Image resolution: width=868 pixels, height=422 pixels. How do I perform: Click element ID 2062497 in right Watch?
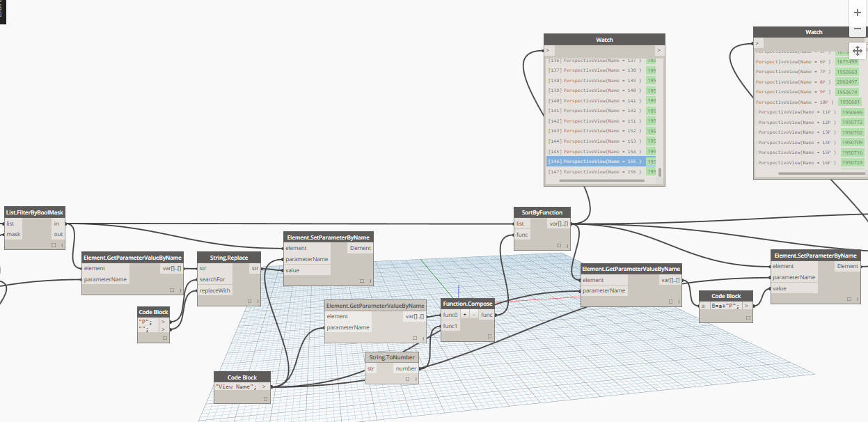click(848, 81)
